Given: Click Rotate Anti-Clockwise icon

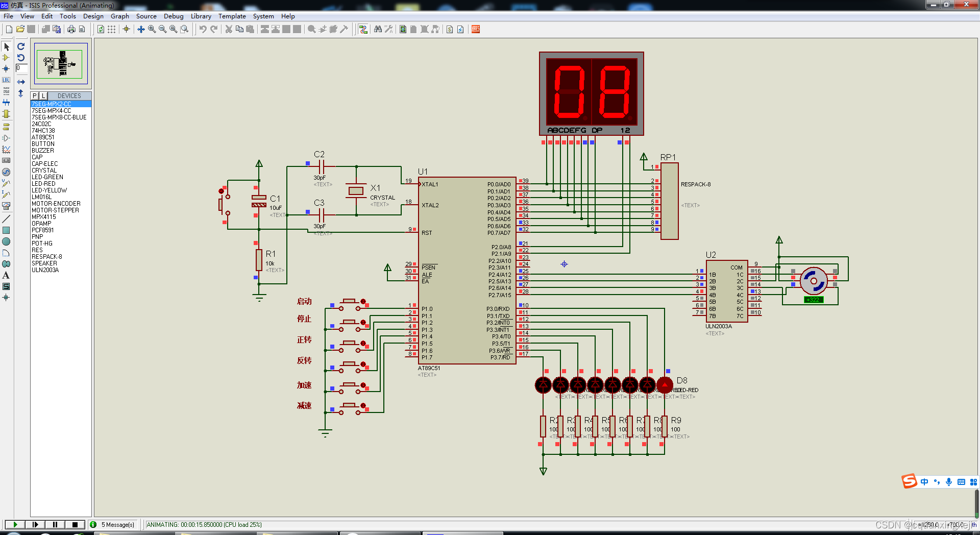Looking at the screenshot, I should click(x=21, y=57).
